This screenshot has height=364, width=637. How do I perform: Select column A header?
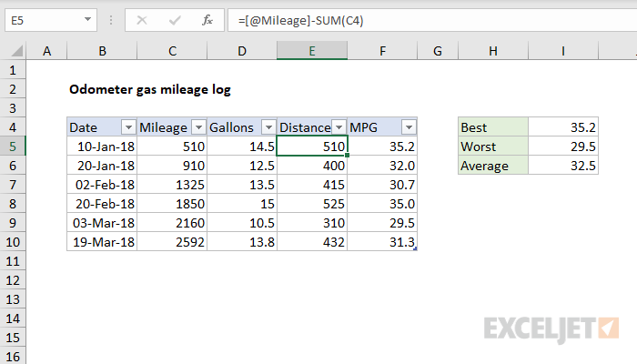[46, 51]
